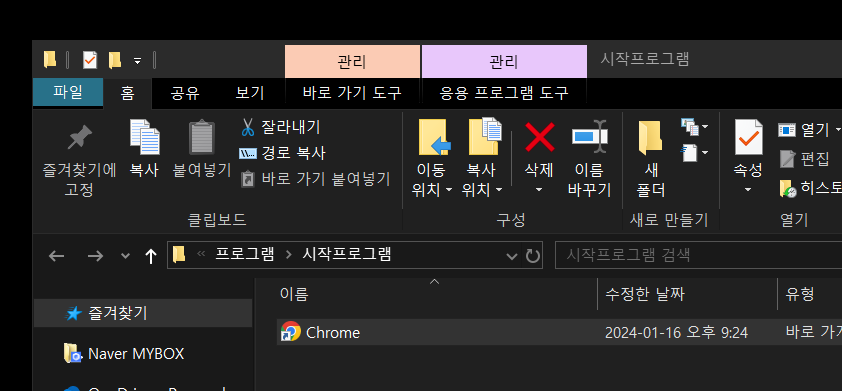Open the 속성 (Properties) checkmark icon
This screenshot has width=842, height=391.
748,137
